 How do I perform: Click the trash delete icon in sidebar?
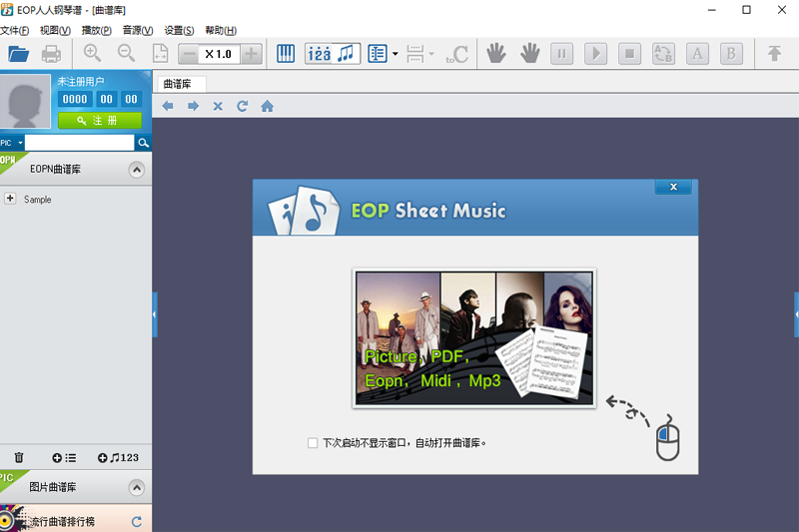[x=19, y=458]
